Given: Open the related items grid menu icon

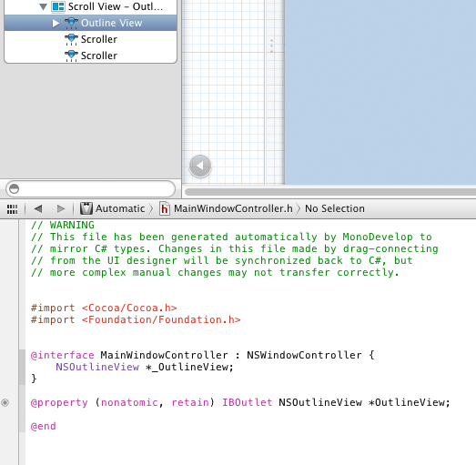Looking at the screenshot, I should 12,208.
